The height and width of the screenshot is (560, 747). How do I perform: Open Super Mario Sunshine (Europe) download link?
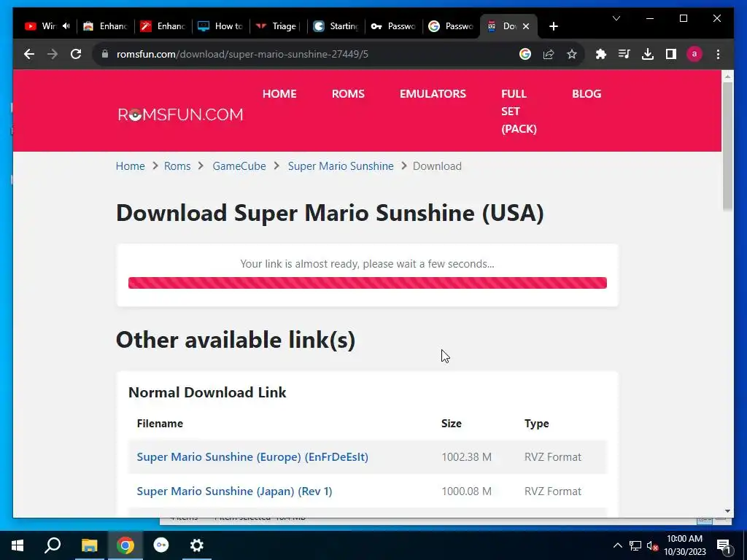click(x=252, y=457)
